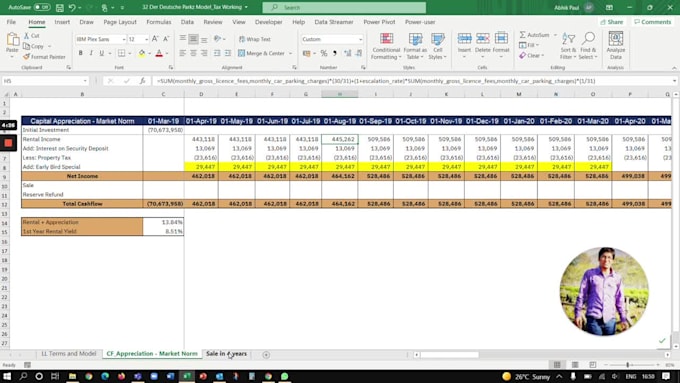Toggle Middle Align vertical alignment
This screenshot has width=680, height=383.
[193, 39]
